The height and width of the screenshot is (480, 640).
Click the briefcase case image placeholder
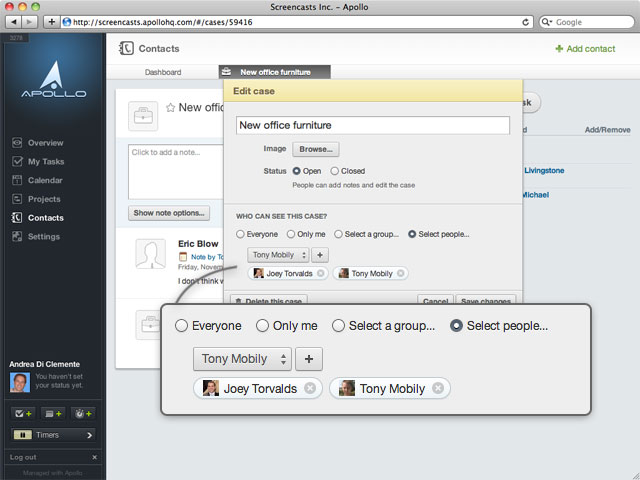[143, 116]
